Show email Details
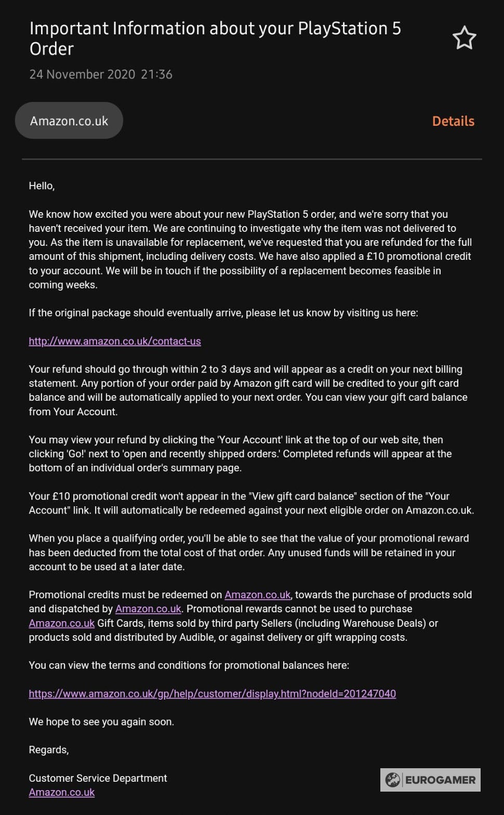Viewport: 504px width, 815px height. click(x=453, y=121)
